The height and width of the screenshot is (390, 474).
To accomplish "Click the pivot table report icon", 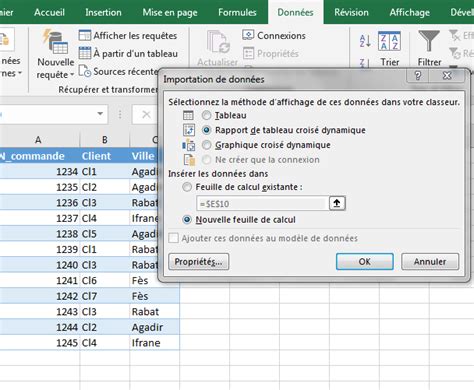I will click(x=189, y=130).
